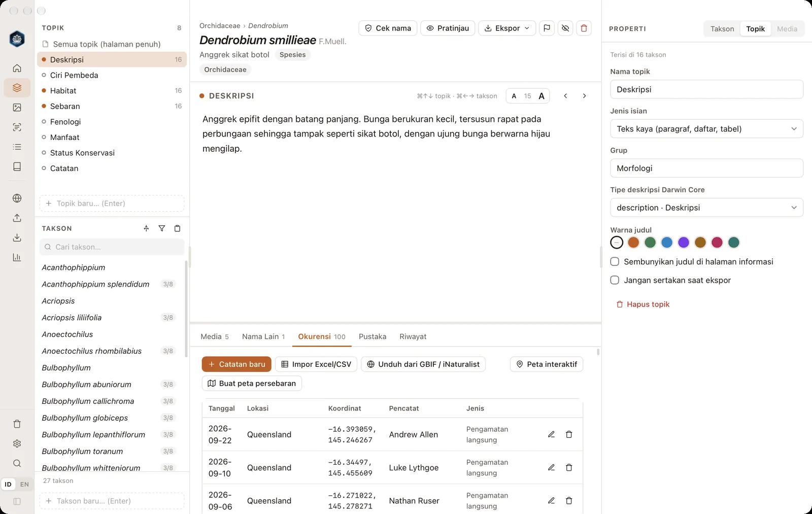Expand Tipe deskripsi Darwin Core dropdown
This screenshot has height=514, width=812.
[706, 208]
